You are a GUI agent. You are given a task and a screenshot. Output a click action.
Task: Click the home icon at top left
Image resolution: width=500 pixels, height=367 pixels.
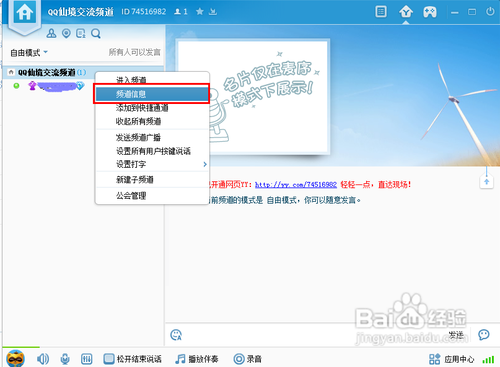coord(24,13)
